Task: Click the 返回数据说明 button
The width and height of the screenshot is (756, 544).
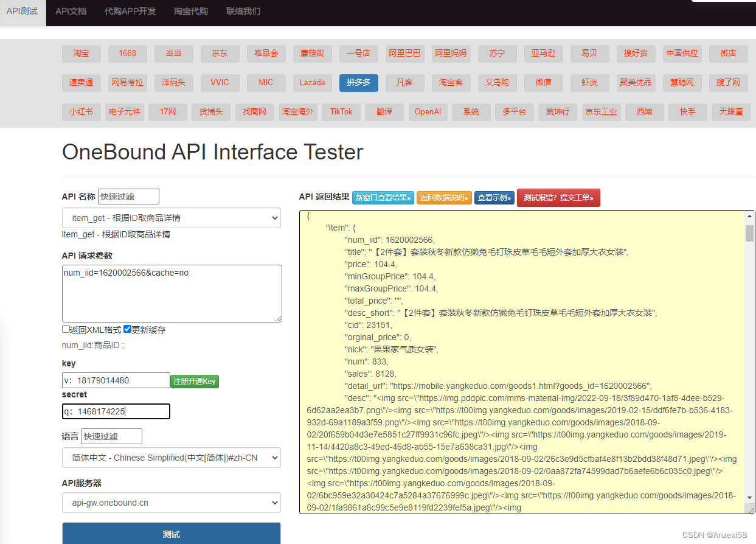Action: pyautogui.click(x=444, y=198)
